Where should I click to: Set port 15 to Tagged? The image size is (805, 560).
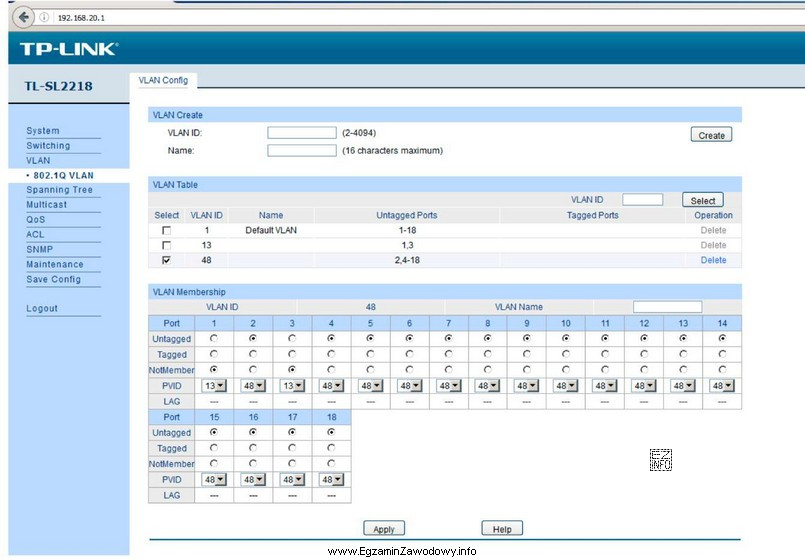[x=214, y=448]
